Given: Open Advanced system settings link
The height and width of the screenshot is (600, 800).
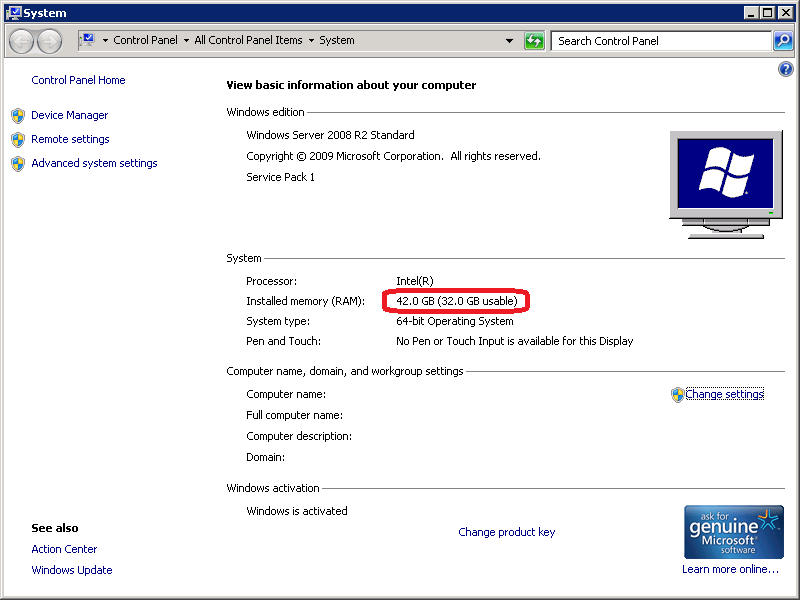Looking at the screenshot, I should (94, 163).
